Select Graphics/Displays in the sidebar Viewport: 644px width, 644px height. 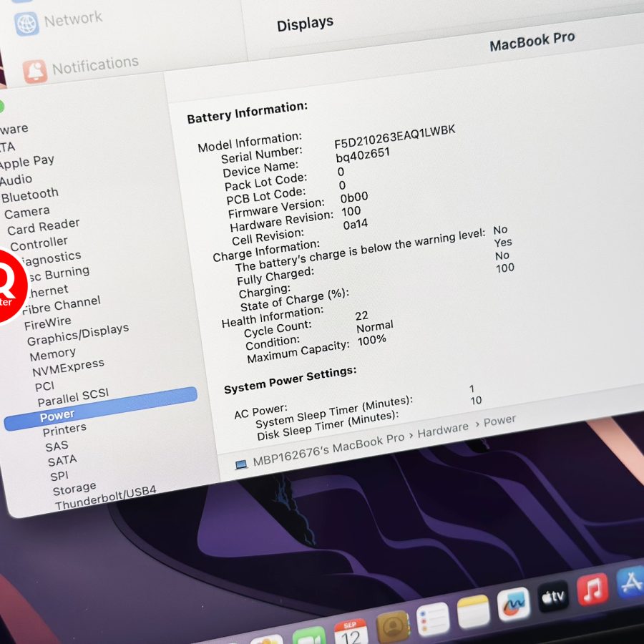[78, 335]
